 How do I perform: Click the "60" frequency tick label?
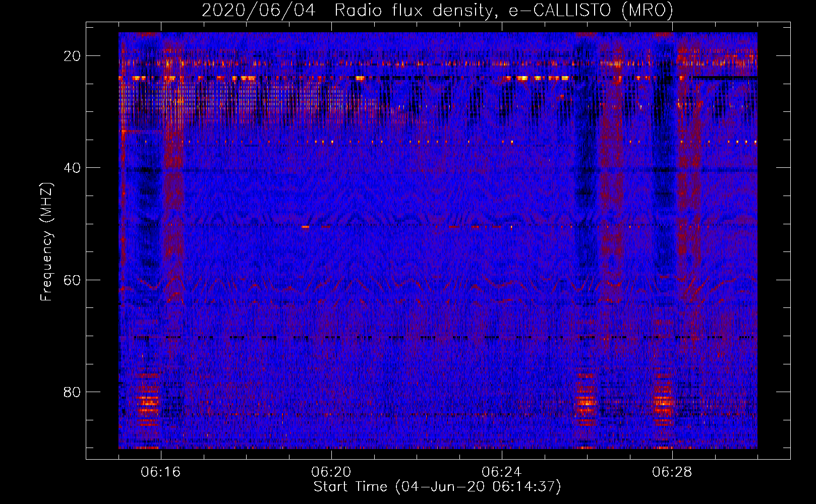click(x=72, y=280)
